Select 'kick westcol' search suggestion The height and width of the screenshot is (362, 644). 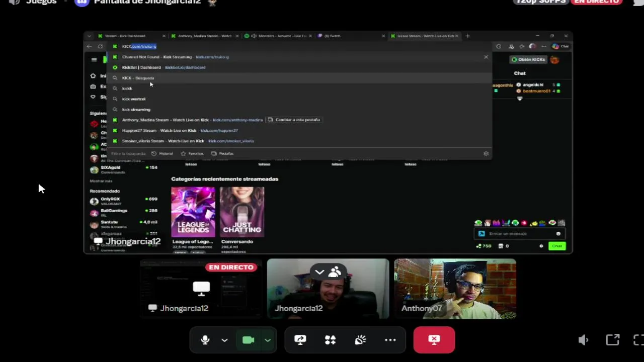299,99
